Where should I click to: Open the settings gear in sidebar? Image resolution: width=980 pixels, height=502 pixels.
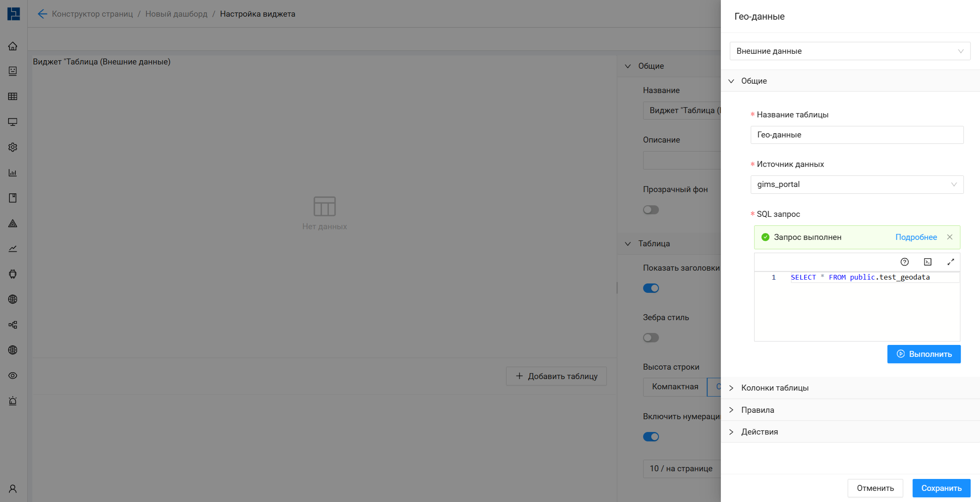tap(13, 147)
